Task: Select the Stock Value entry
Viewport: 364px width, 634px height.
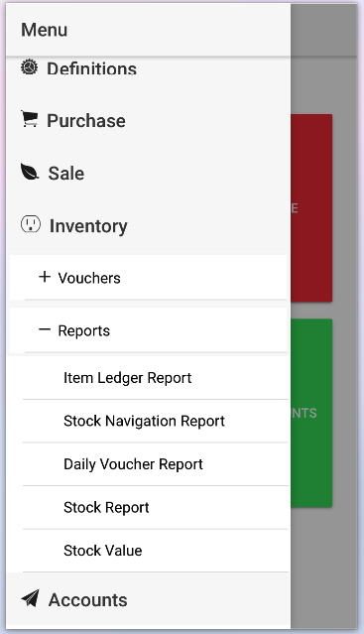Action: [156, 551]
